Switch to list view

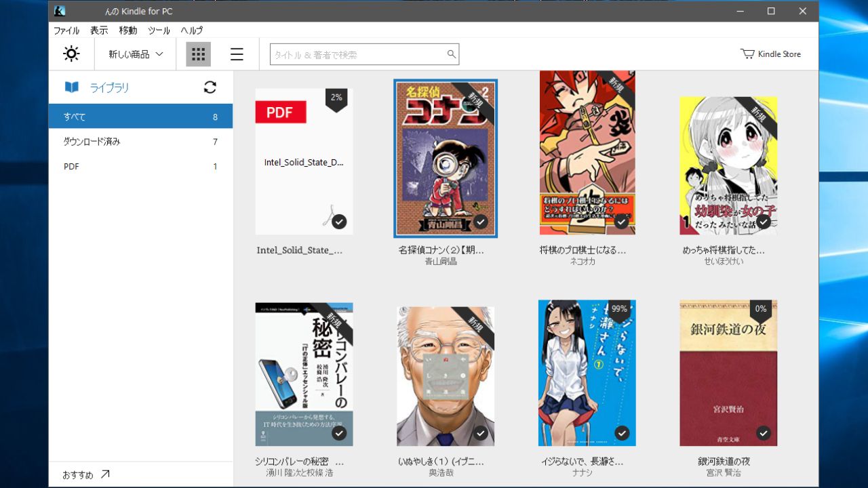(x=237, y=54)
